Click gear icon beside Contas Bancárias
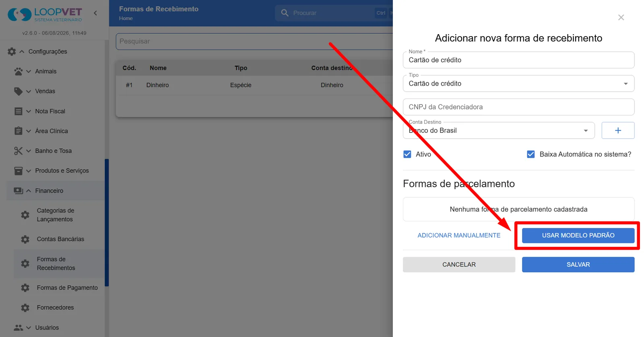 click(x=25, y=239)
